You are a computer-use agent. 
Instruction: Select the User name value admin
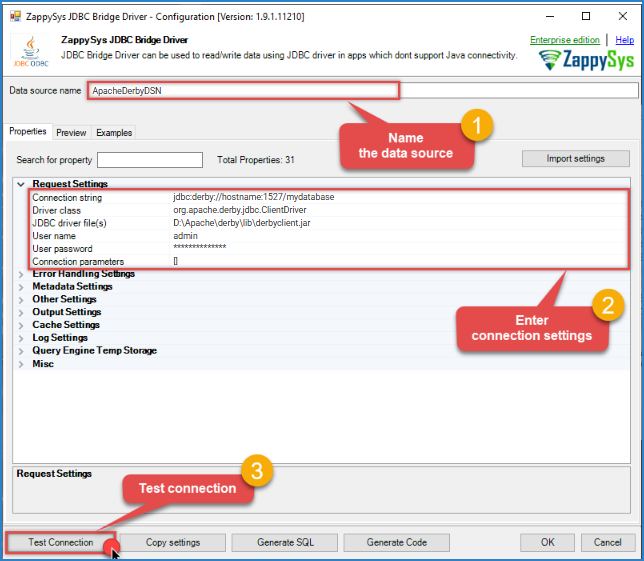click(185, 236)
